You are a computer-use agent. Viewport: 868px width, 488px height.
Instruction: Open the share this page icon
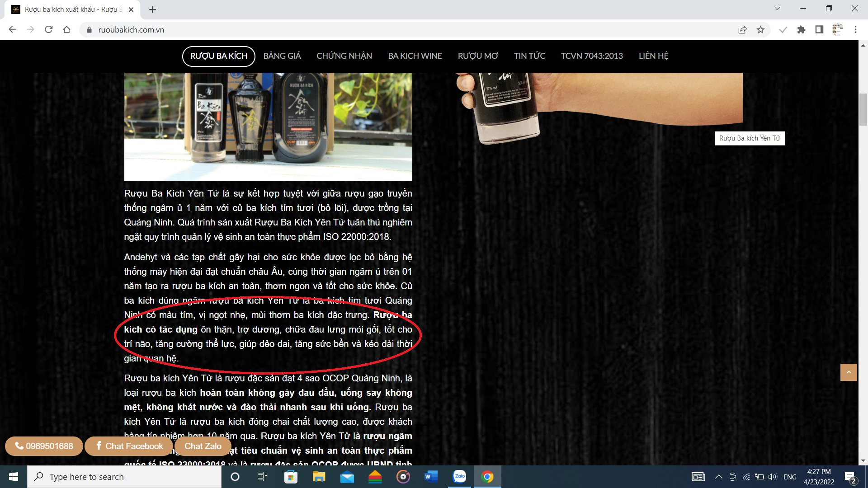742,30
